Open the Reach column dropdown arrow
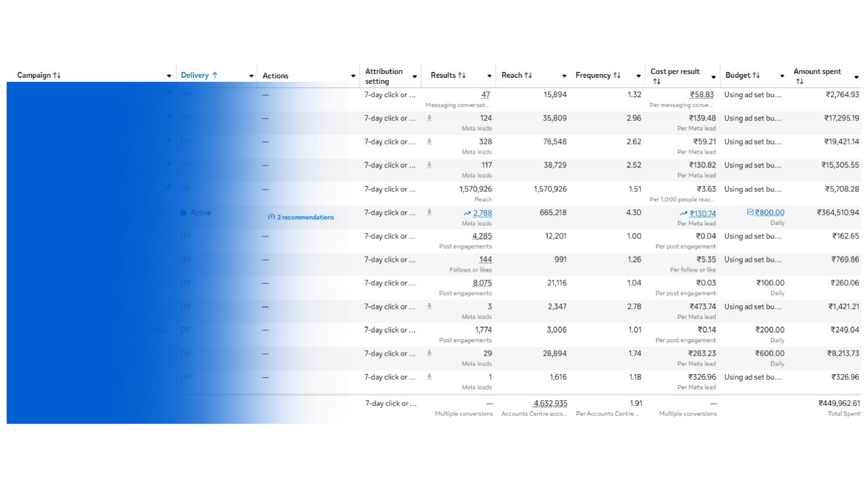This screenshot has width=868, height=488. (x=564, y=76)
